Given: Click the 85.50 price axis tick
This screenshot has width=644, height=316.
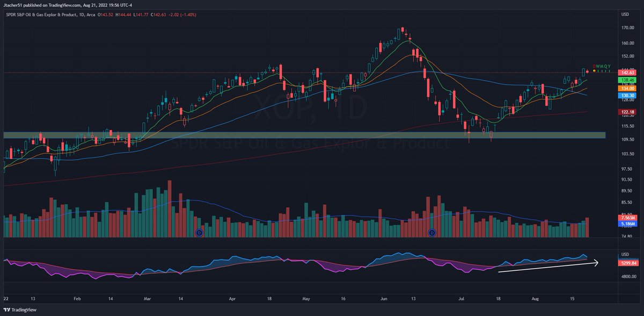Looking at the screenshot, I should pyautogui.click(x=627, y=203).
